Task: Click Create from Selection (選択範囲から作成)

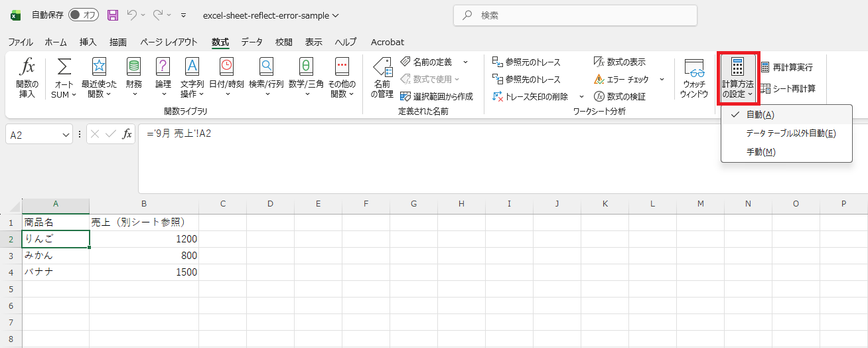Action: point(437,96)
